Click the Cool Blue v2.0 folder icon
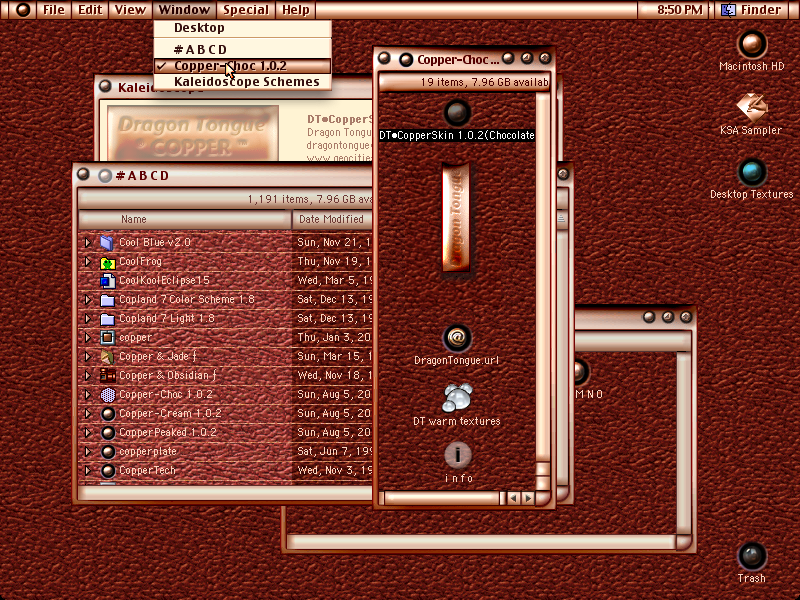The image size is (800, 600). click(107, 242)
